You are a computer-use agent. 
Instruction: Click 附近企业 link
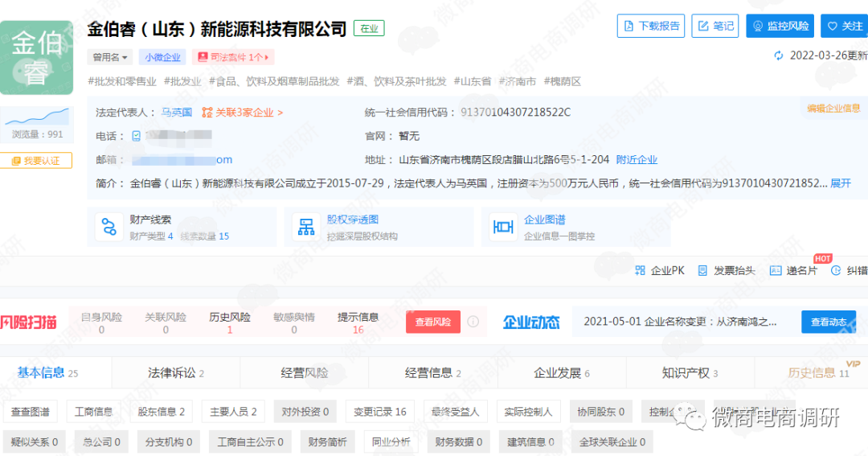pyautogui.click(x=637, y=159)
